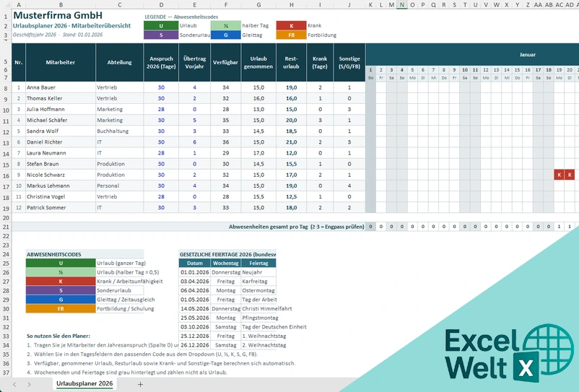Viewport: 579px width, 392px height.
Task: Click Laura Neumann's Urlaub genommen value 17,0
Action: pos(258,153)
